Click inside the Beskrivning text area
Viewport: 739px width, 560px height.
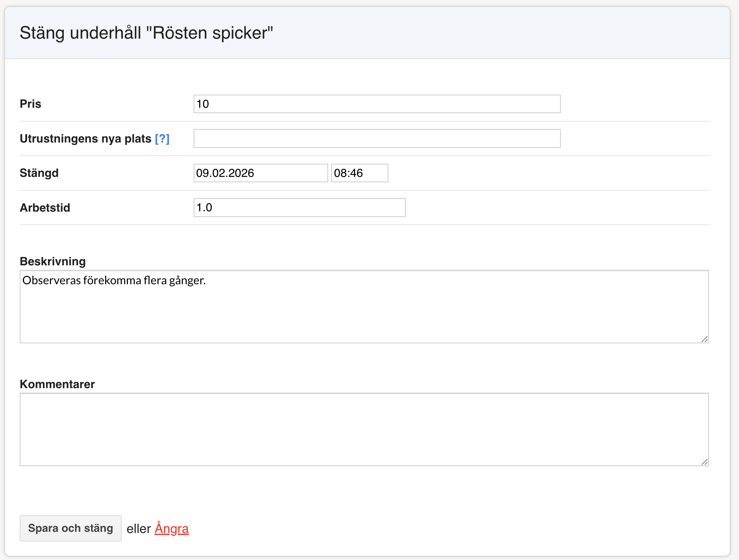click(x=364, y=307)
